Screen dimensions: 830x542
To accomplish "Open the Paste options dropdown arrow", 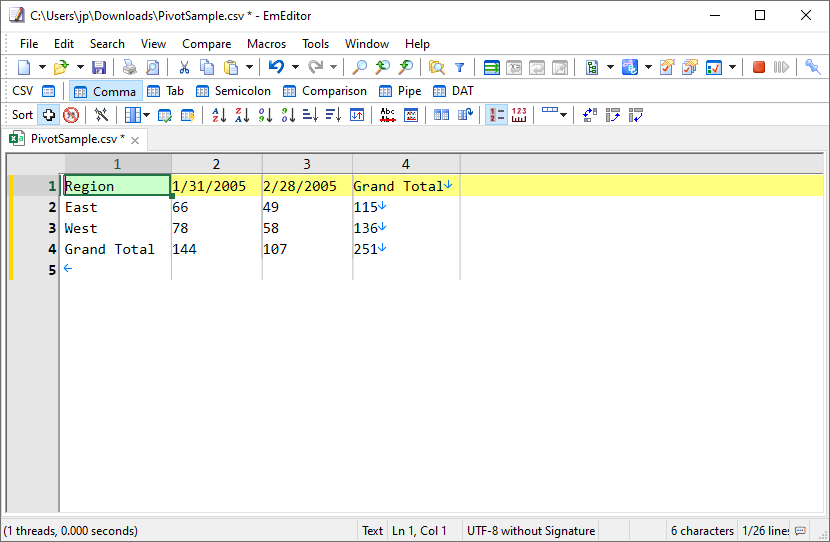I will pos(249,67).
